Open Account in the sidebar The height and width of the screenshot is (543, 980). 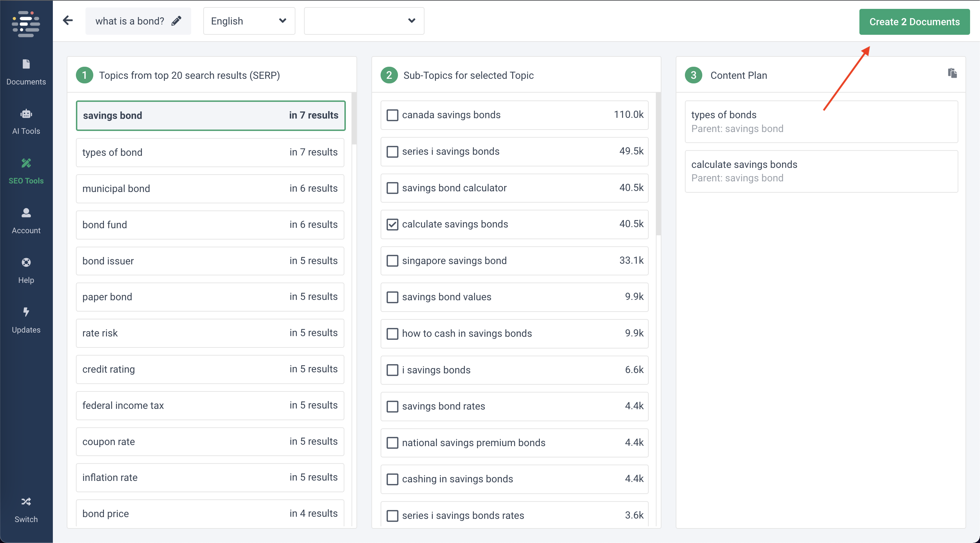(x=26, y=221)
